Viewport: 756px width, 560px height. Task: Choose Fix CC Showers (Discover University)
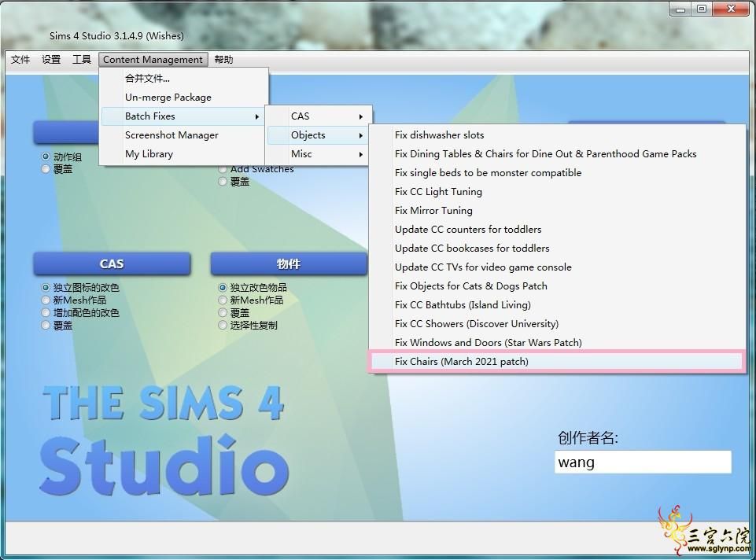557,323
